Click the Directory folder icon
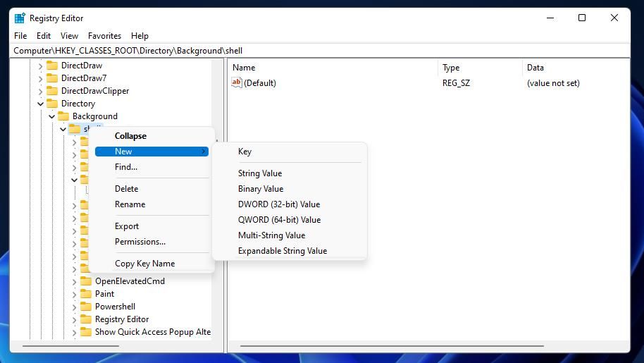 (x=52, y=104)
